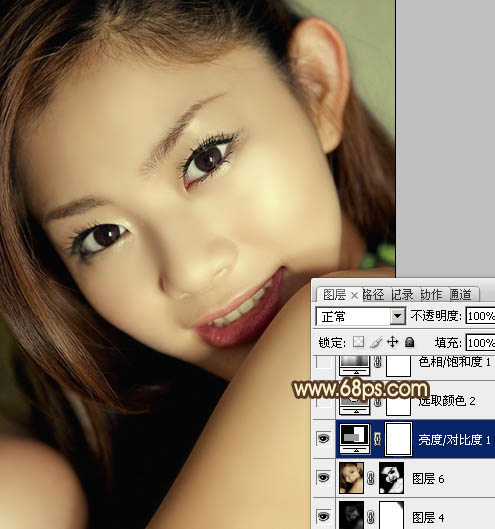Select the 亮度/对比度 1 layer mask
The image size is (495, 529).
(x=398, y=439)
